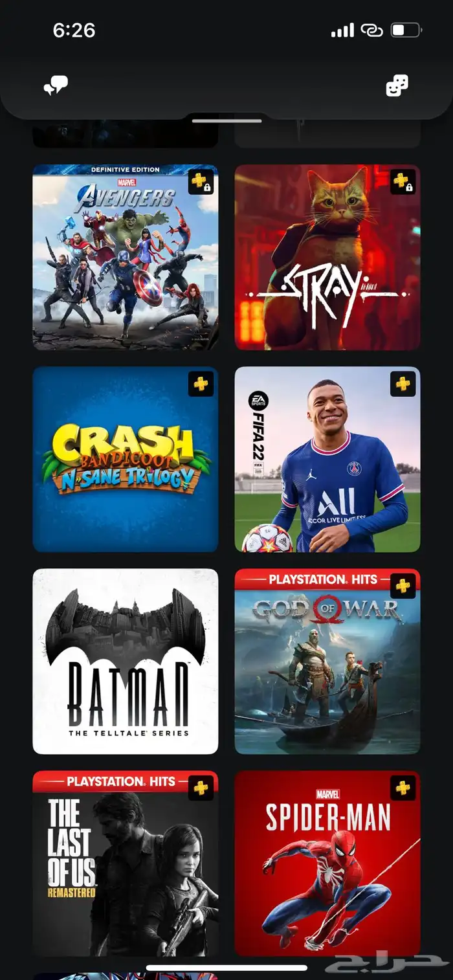
Task: Tap the partially hidden game tile at top left
Action: point(126,133)
